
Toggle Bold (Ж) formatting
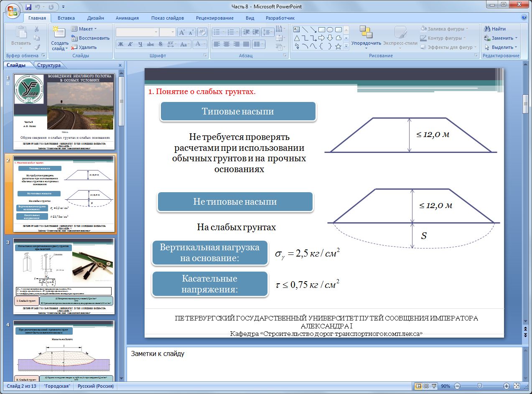(121, 44)
